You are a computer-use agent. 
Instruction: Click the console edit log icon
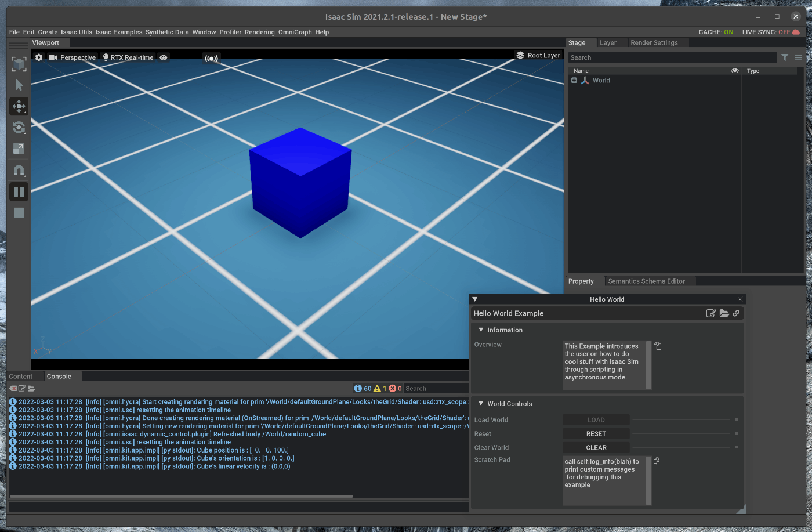(x=22, y=389)
